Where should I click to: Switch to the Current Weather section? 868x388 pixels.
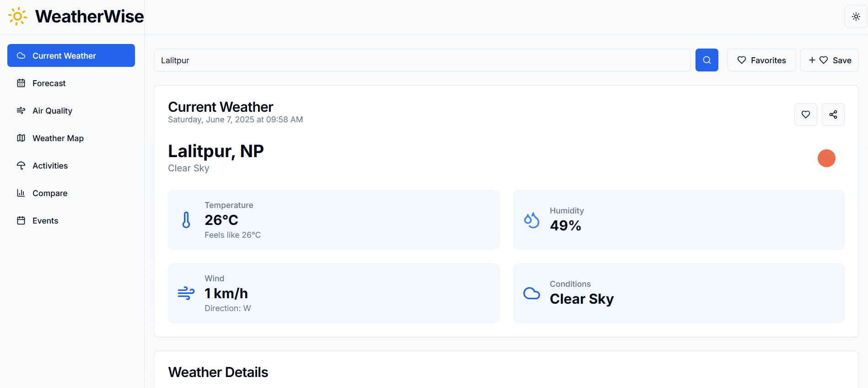(71, 55)
